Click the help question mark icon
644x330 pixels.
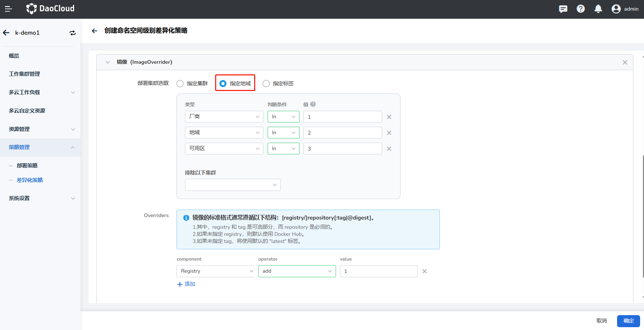581,9
